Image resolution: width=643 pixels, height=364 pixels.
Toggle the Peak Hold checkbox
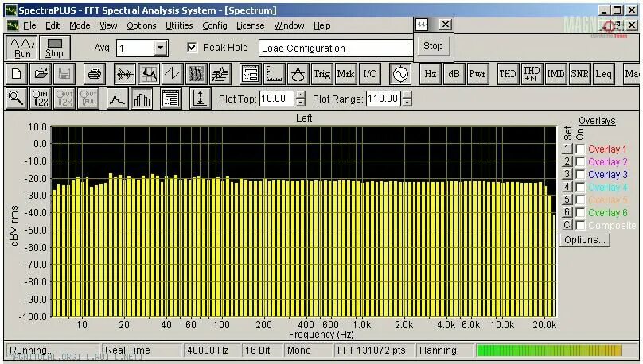192,47
